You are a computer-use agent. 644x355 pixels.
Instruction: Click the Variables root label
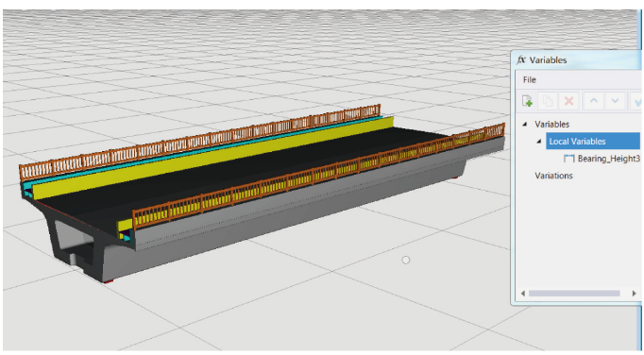click(551, 124)
